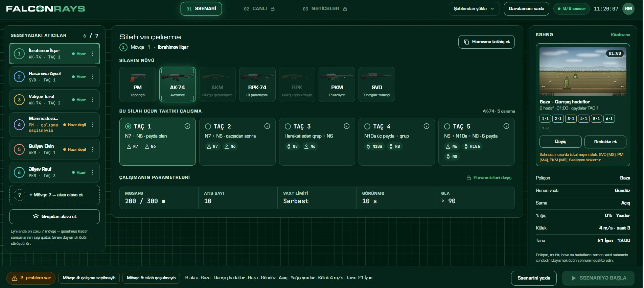
Task: Click the Dəyiş scene button
Action: (560, 142)
